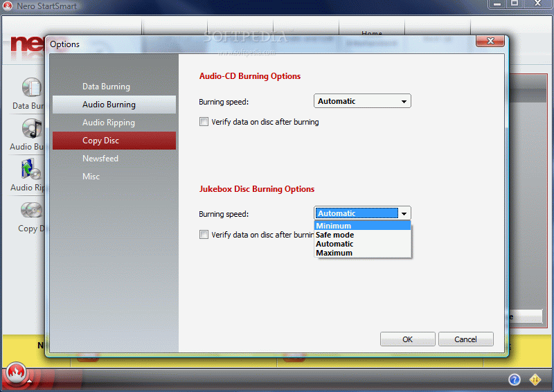This screenshot has height=392, width=554.
Task: Open the Audio-CD Burning speed dropdown
Action: pyautogui.click(x=362, y=101)
